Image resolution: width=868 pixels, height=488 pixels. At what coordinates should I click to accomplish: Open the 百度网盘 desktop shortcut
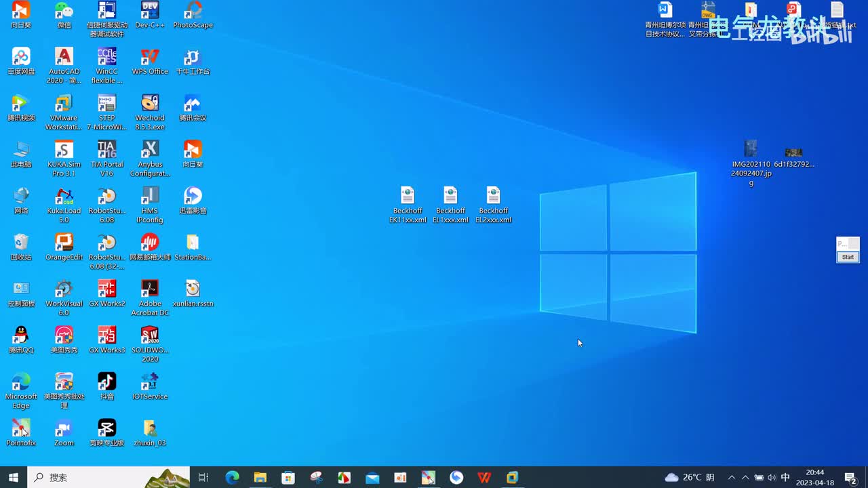click(21, 61)
